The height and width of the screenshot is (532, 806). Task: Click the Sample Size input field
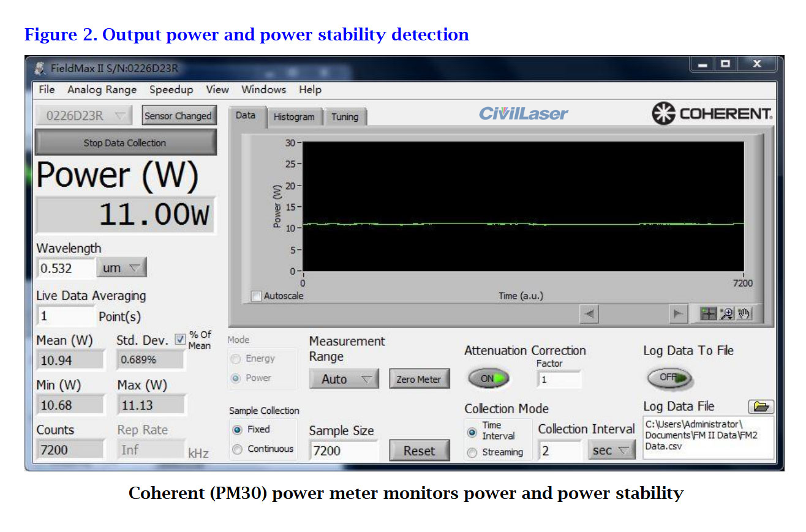pos(343,451)
